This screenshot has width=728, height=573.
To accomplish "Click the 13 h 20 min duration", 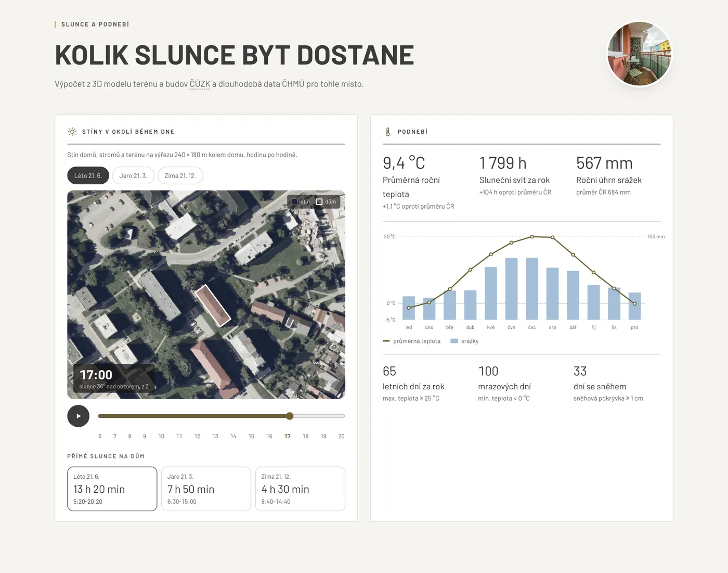I will pyautogui.click(x=99, y=489).
